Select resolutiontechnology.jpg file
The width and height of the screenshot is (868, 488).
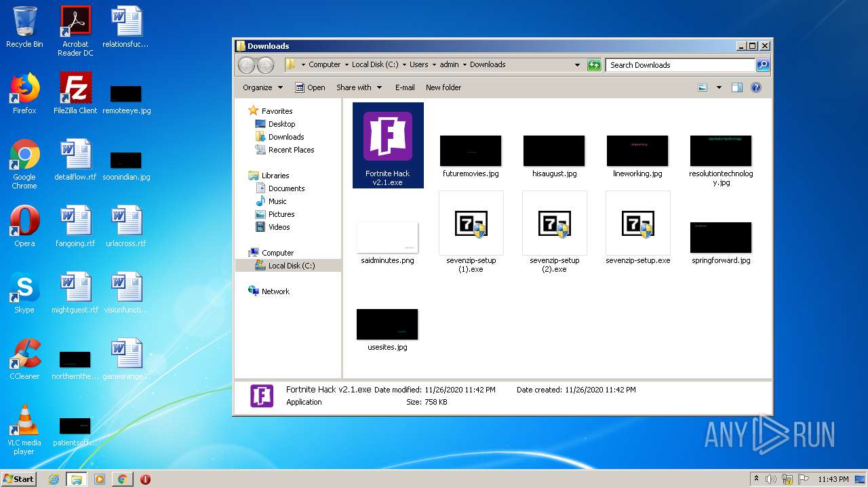tap(721, 160)
